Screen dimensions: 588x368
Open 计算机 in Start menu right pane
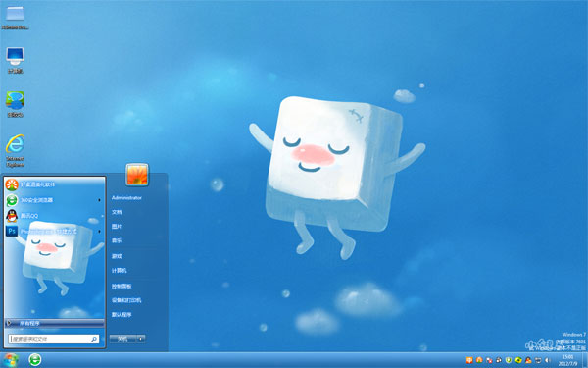pyautogui.click(x=120, y=271)
